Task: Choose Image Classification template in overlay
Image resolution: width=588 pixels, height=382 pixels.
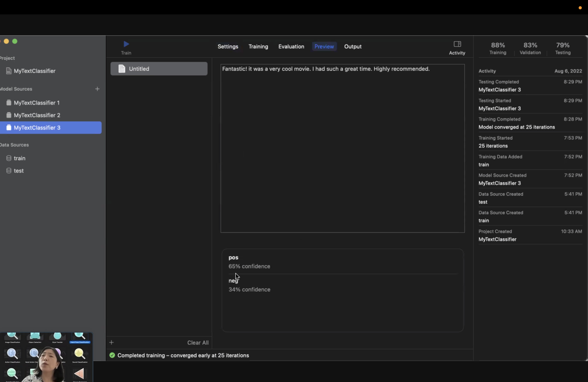Action: (12, 338)
